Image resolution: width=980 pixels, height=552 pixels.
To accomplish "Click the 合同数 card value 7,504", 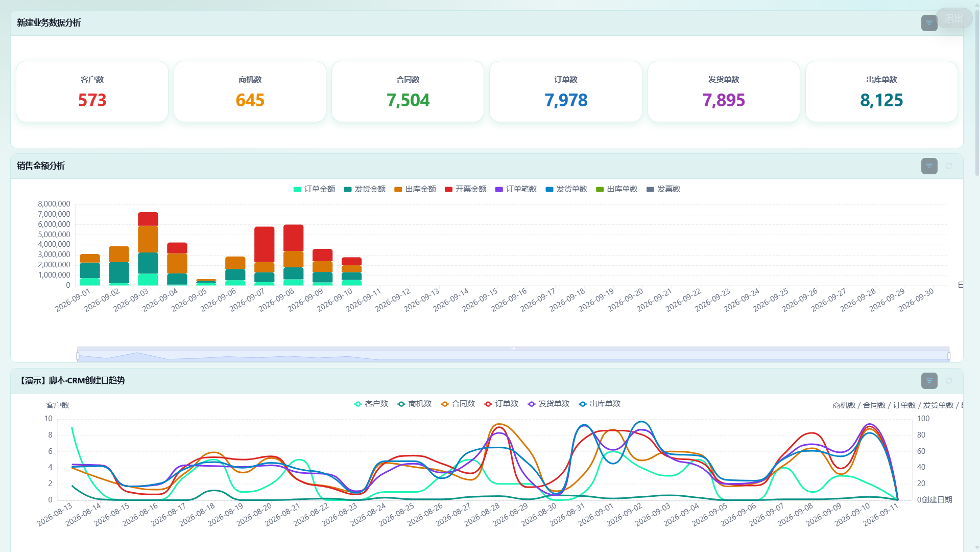I will tap(408, 100).
